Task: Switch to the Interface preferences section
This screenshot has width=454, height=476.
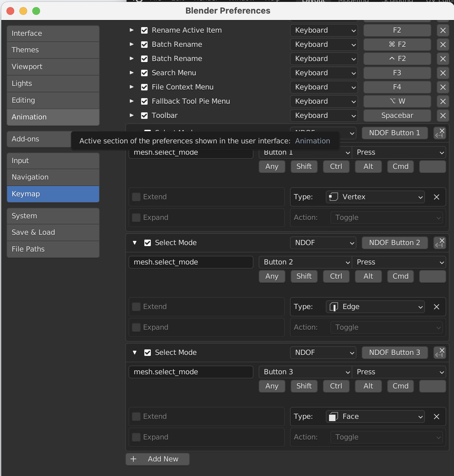Action: point(53,34)
